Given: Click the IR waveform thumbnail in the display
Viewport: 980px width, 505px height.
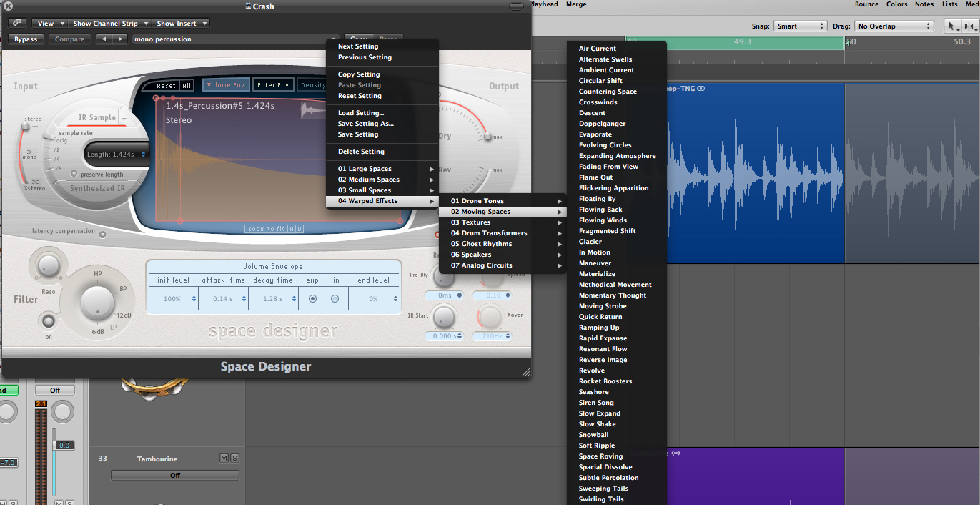Looking at the screenshot, I should [x=315, y=110].
